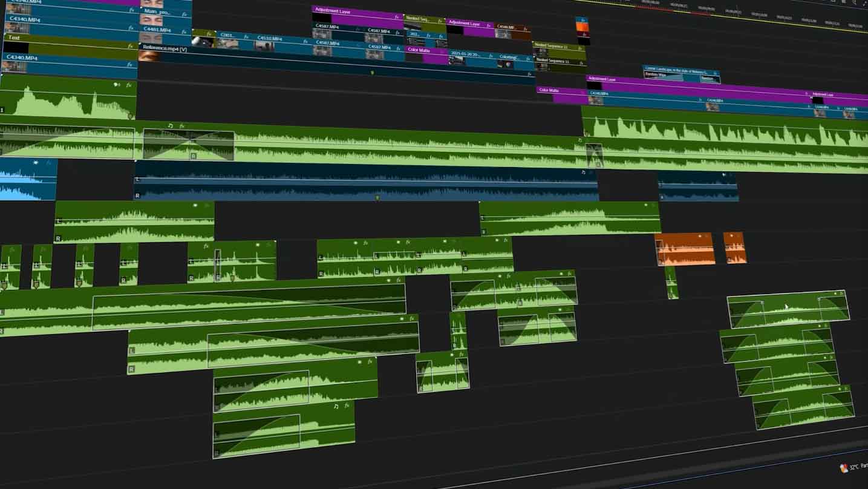The height and width of the screenshot is (489, 868).
Task: Select the wider orange audio clip
Action: pos(685,249)
